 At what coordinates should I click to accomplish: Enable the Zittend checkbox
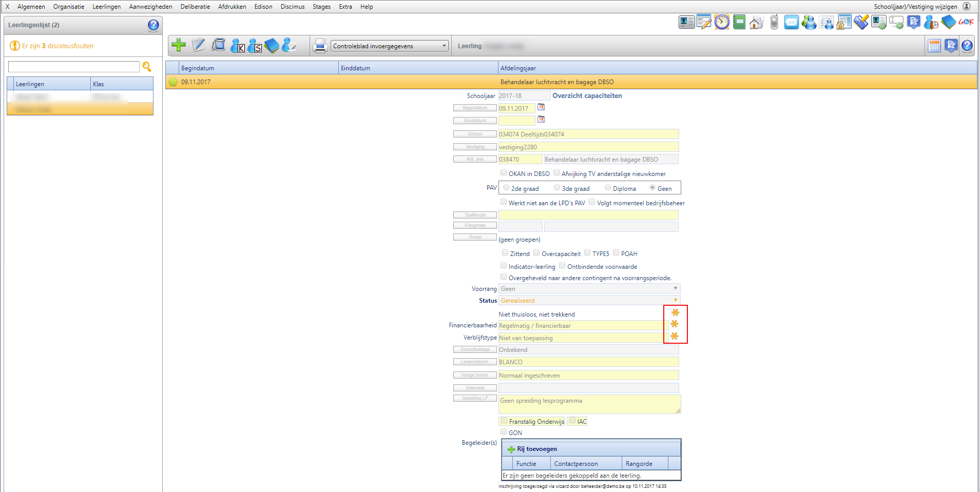505,253
